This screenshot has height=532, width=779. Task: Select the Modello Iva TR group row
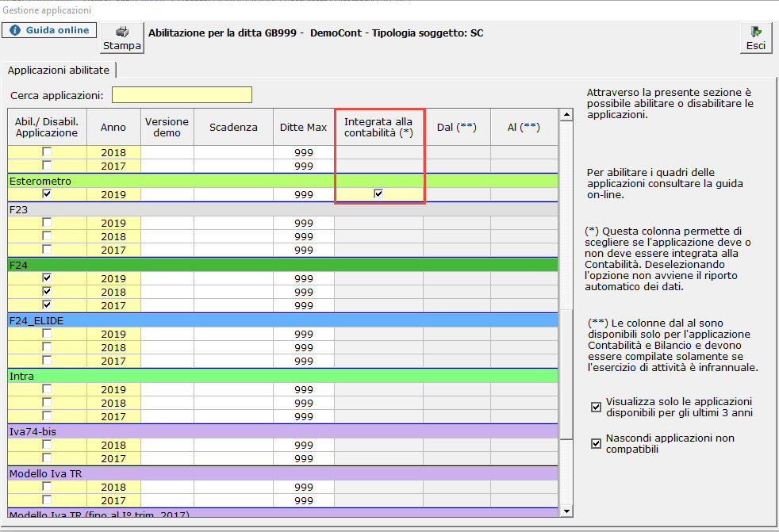click(282, 473)
